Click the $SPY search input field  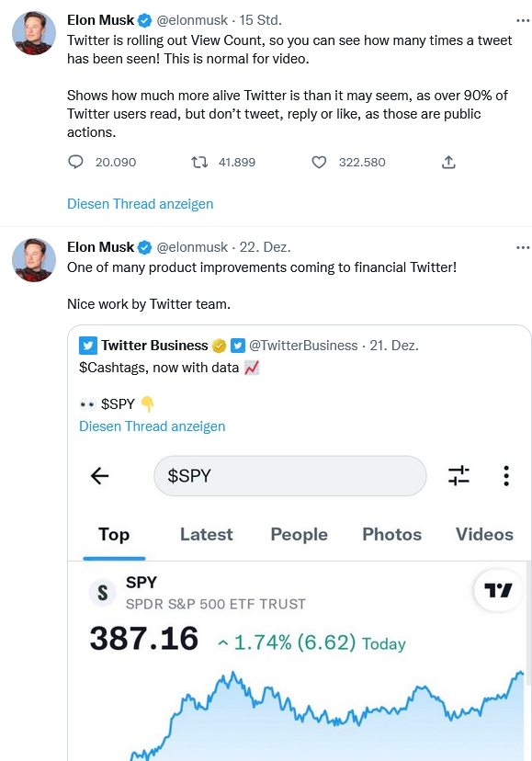290,476
